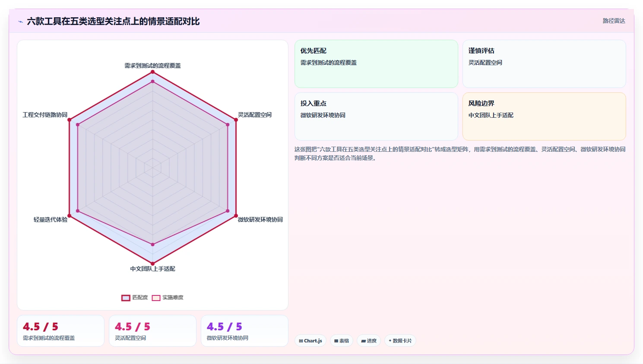This screenshot has height=364, width=643.
Task: Click the 4.5 / 5 score card for 需求到测试的流程覆盖
Action: tap(60, 331)
